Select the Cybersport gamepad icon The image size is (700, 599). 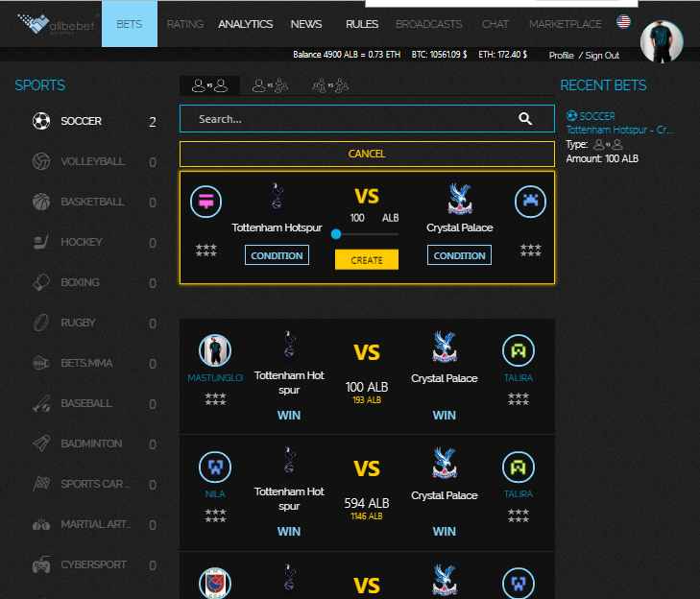tap(41, 564)
